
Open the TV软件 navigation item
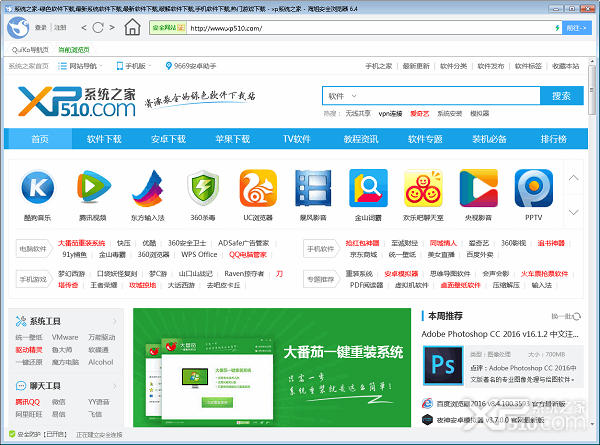tap(297, 139)
